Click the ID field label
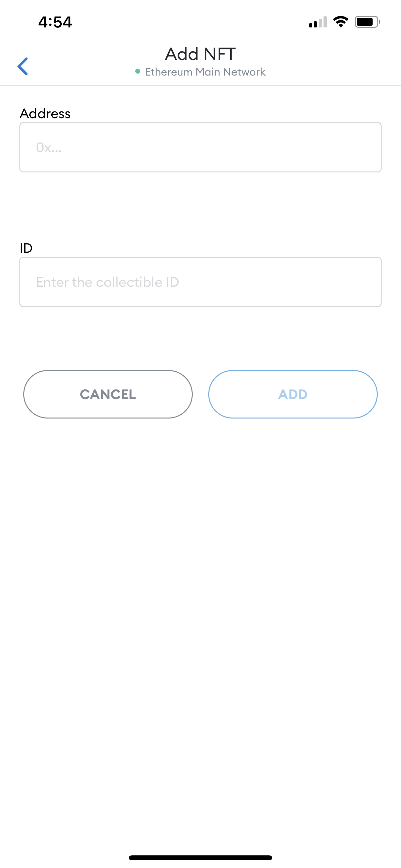401x868 pixels. (26, 248)
